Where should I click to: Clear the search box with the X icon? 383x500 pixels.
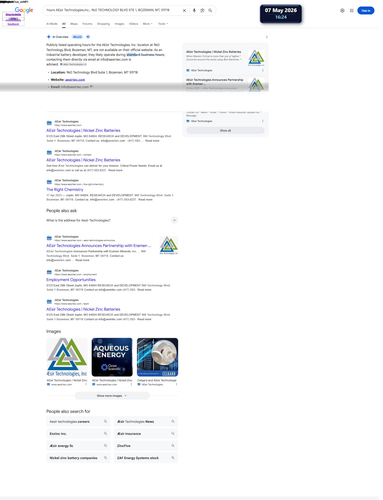click(x=184, y=11)
